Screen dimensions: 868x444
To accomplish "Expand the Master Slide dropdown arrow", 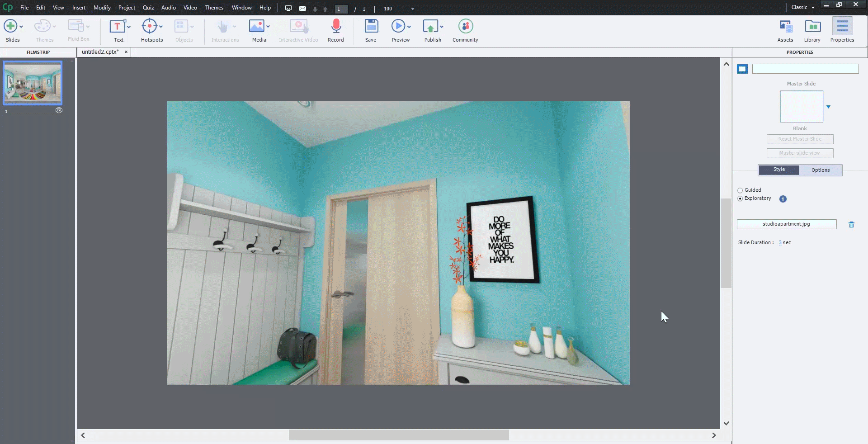I will (828, 107).
